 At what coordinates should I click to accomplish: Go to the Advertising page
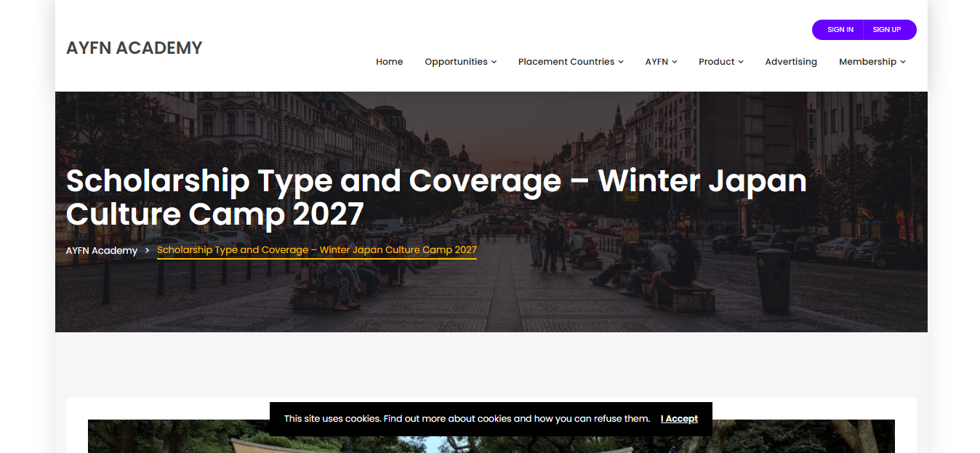[791, 62]
